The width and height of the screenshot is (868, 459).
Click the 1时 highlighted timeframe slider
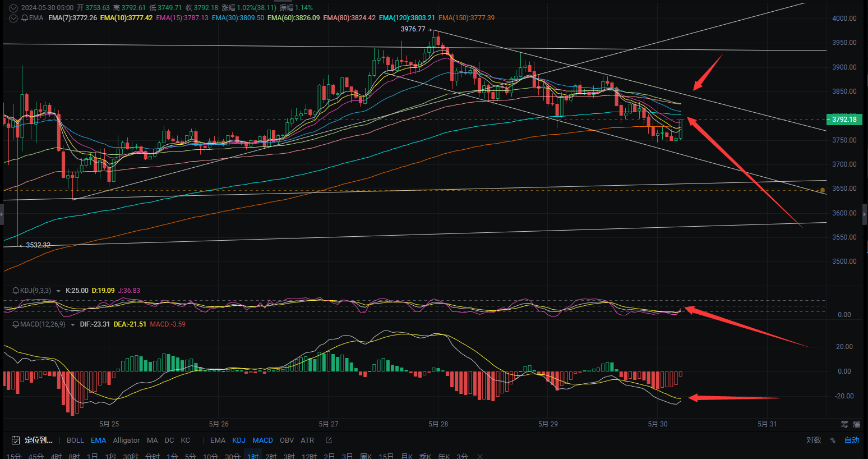[252, 456]
